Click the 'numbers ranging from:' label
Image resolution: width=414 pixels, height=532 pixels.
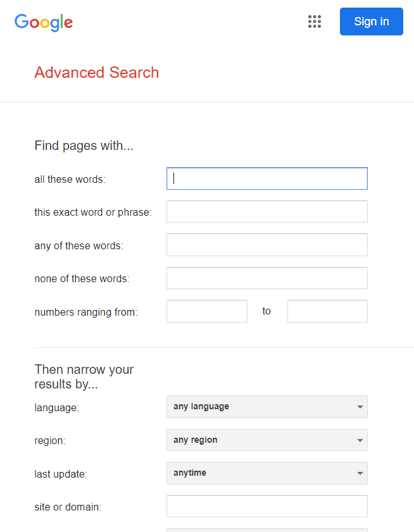point(86,312)
